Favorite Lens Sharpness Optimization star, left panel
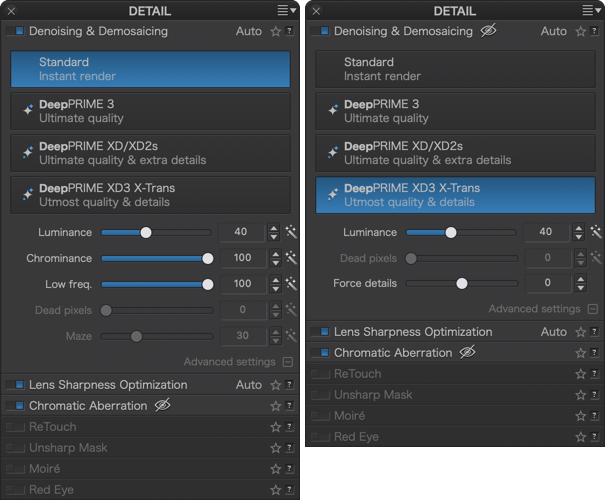Screen dimensions: 605x500 pos(275,385)
